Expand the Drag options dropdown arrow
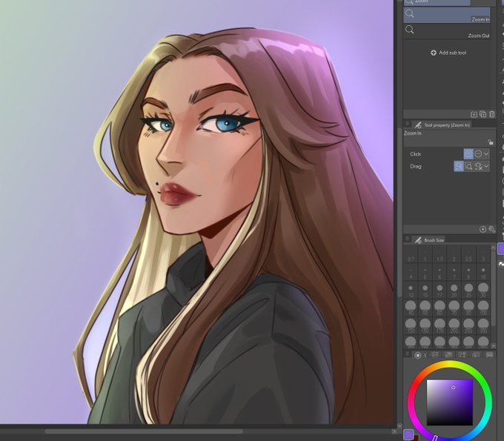Viewport: 504px width, 441px height. coord(486,166)
